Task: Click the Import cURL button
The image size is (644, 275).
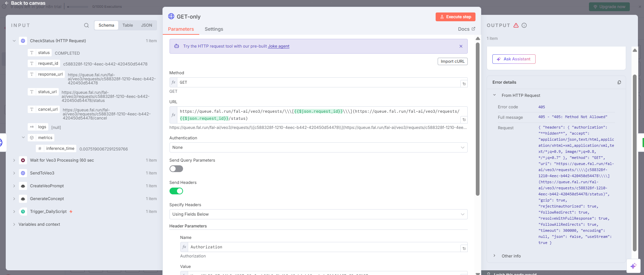Action: click(453, 61)
